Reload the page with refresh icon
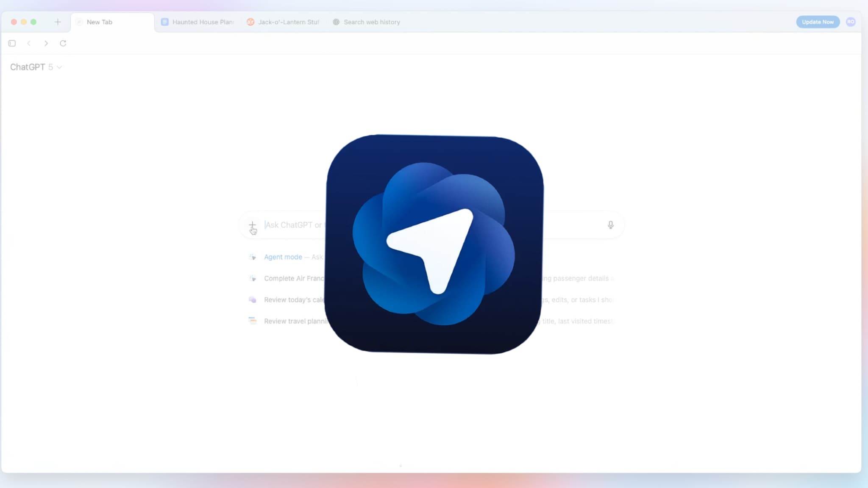Viewport: 868px width, 488px height. (x=63, y=43)
